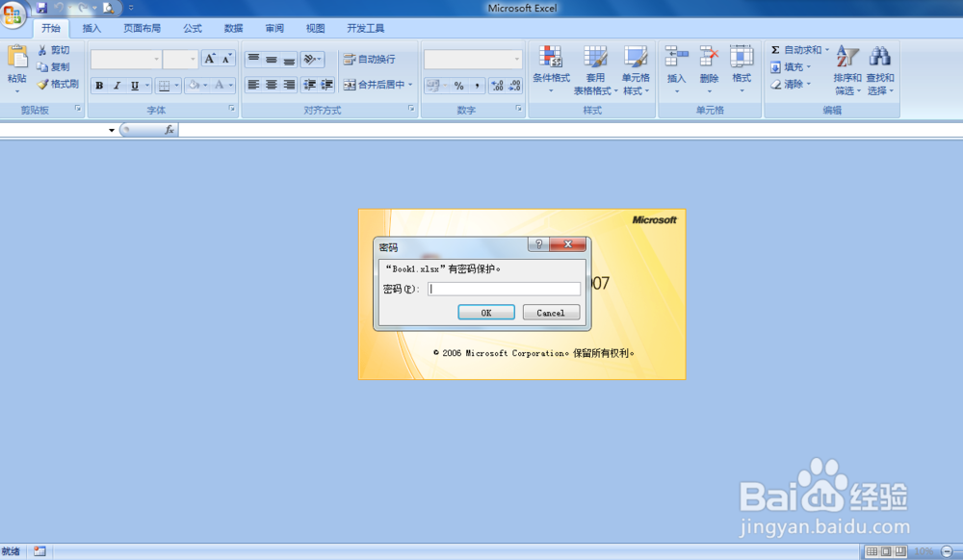This screenshot has width=963, height=560.
Task: Open Alignment dialog launcher (对齐方式)
Action: tap(411, 109)
